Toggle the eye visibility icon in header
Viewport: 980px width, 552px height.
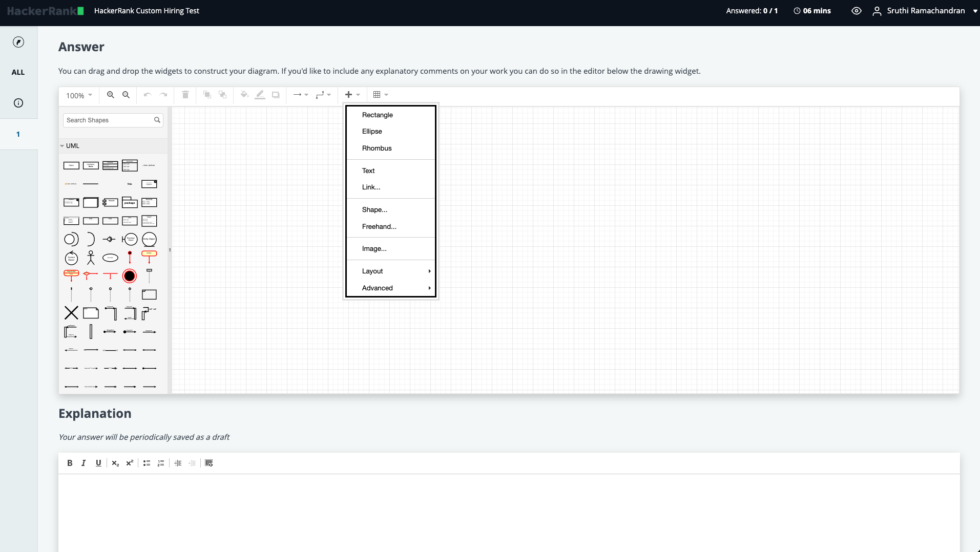click(857, 11)
